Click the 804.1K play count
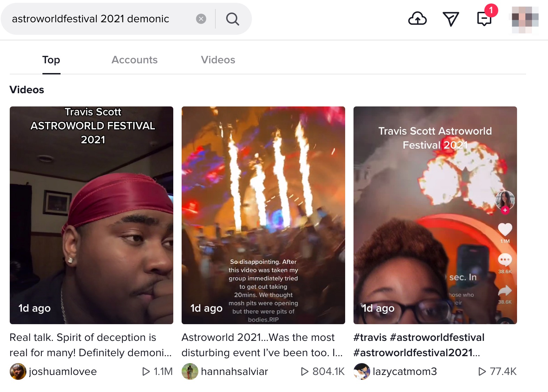This screenshot has height=392, width=548. click(323, 371)
